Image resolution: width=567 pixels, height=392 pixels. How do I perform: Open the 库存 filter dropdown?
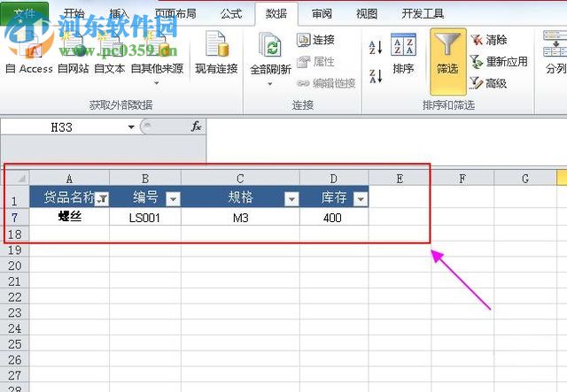pos(361,199)
